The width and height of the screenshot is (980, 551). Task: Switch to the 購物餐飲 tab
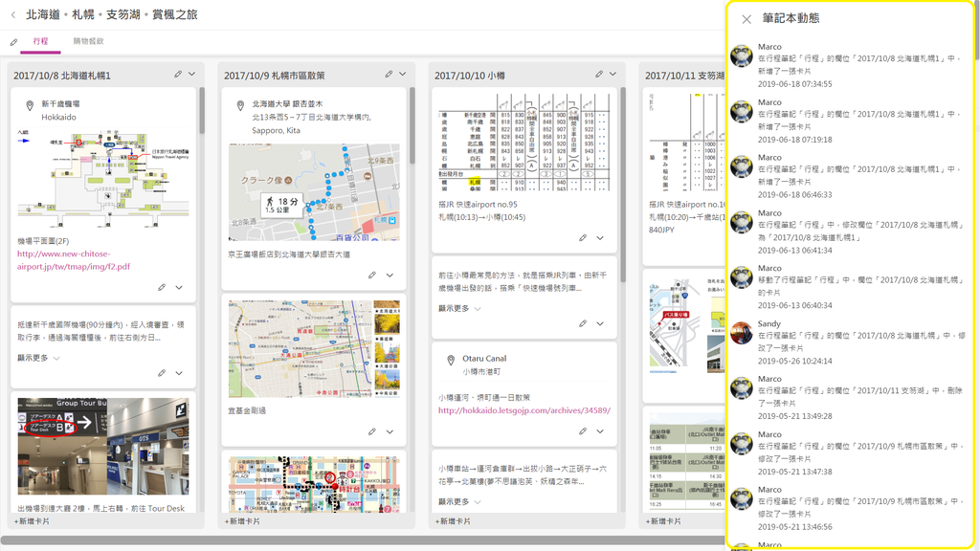88,41
